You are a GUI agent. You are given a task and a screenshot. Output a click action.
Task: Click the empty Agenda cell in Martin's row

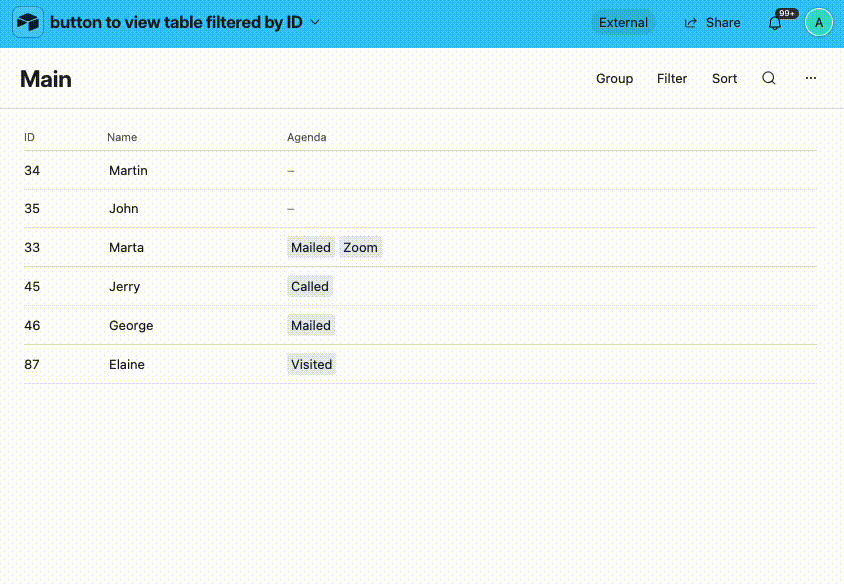click(x=291, y=171)
